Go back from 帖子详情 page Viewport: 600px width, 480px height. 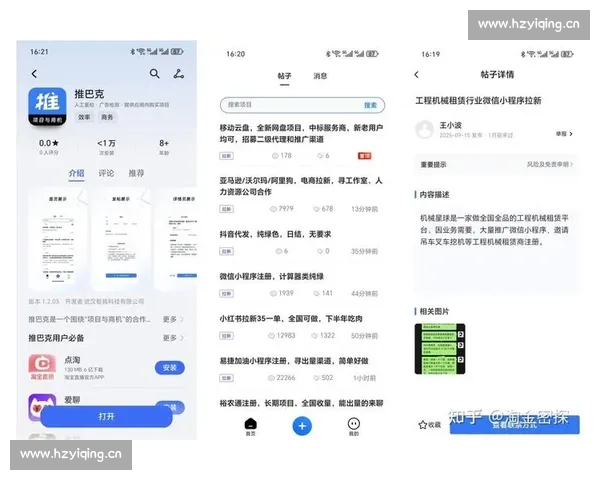(x=417, y=75)
